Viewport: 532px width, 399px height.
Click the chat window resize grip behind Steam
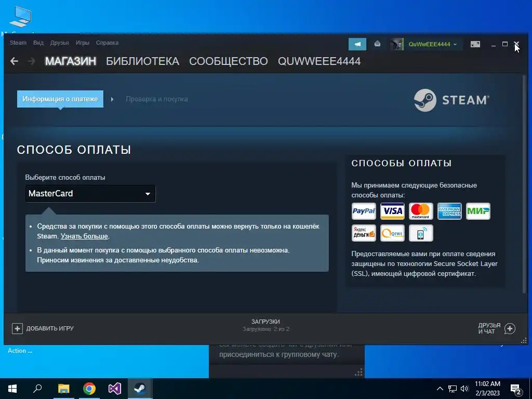click(358, 373)
